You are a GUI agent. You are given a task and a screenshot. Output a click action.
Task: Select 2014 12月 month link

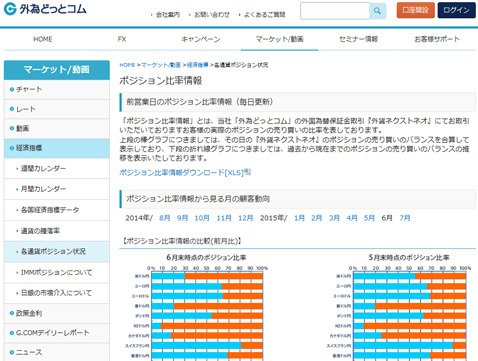[246, 218]
